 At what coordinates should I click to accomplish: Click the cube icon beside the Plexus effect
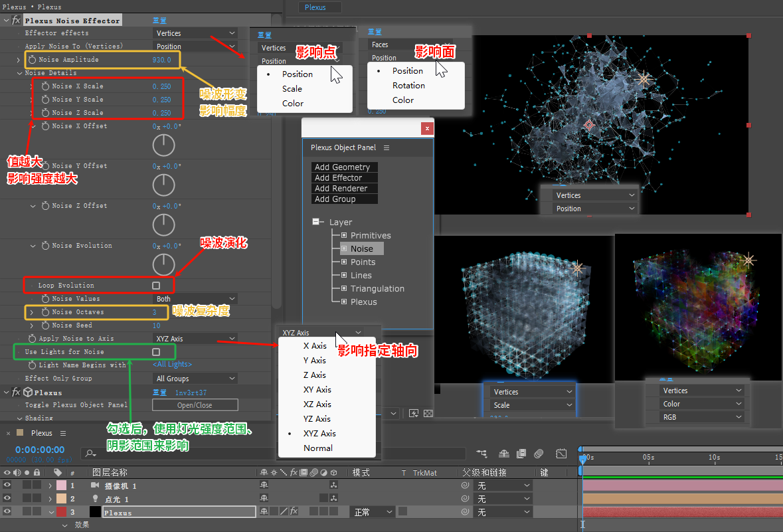click(28, 392)
